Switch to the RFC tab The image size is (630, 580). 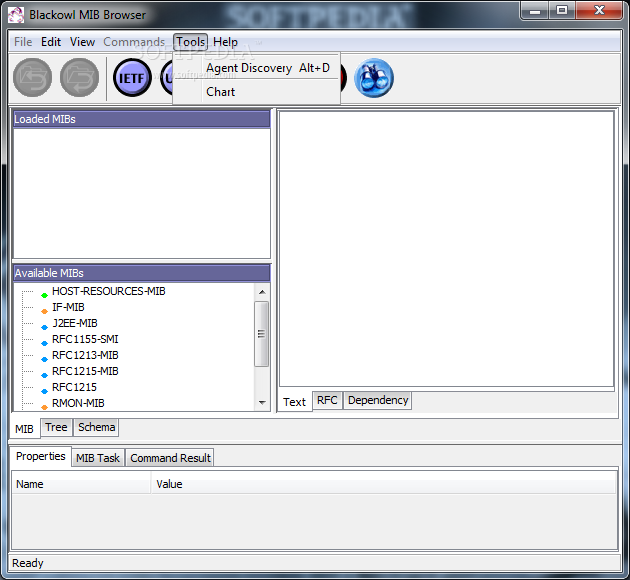327,400
